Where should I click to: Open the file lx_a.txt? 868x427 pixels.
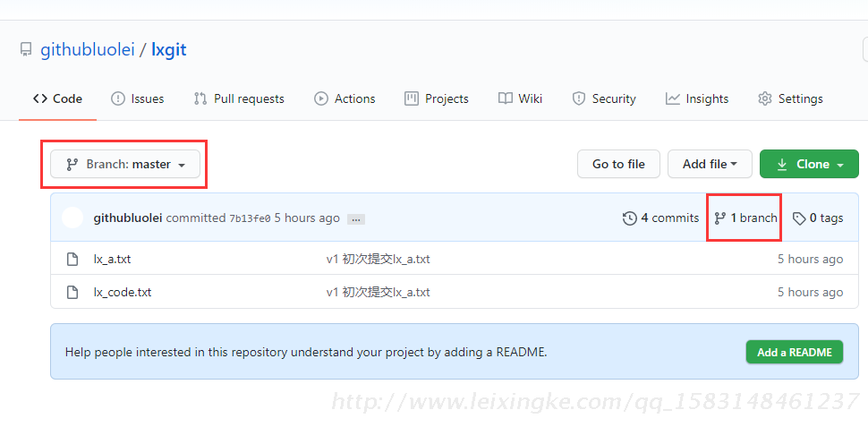pos(113,259)
